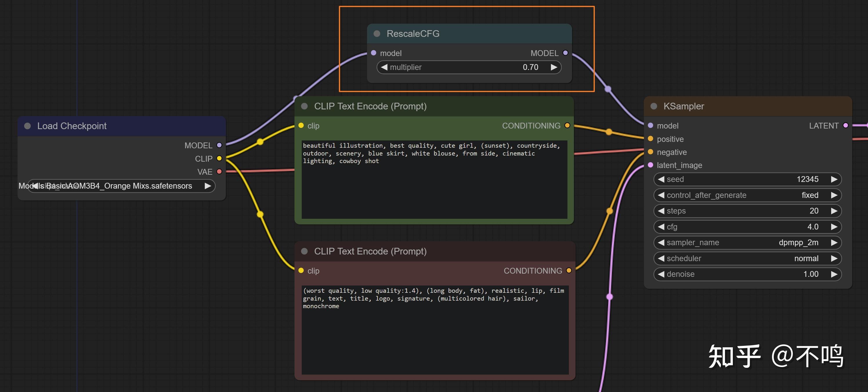Viewport: 868px width, 392px height.
Task: Click the cfg value slider field
Action: (x=747, y=227)
